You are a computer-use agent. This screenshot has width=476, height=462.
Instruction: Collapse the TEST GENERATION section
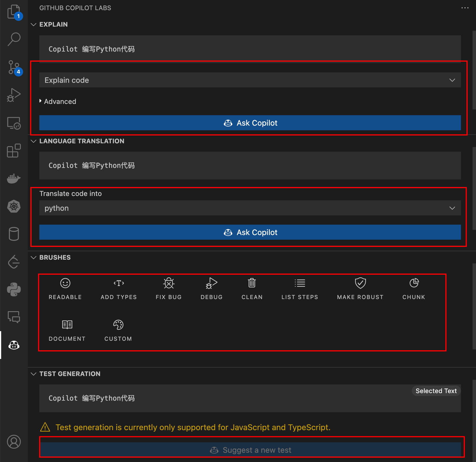tap(34, 374)
